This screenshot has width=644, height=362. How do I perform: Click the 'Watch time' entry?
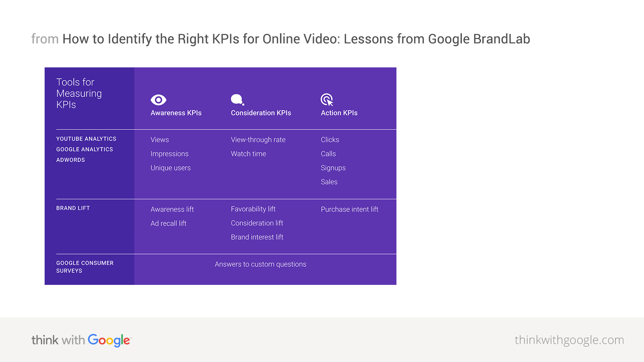[249, 154]
